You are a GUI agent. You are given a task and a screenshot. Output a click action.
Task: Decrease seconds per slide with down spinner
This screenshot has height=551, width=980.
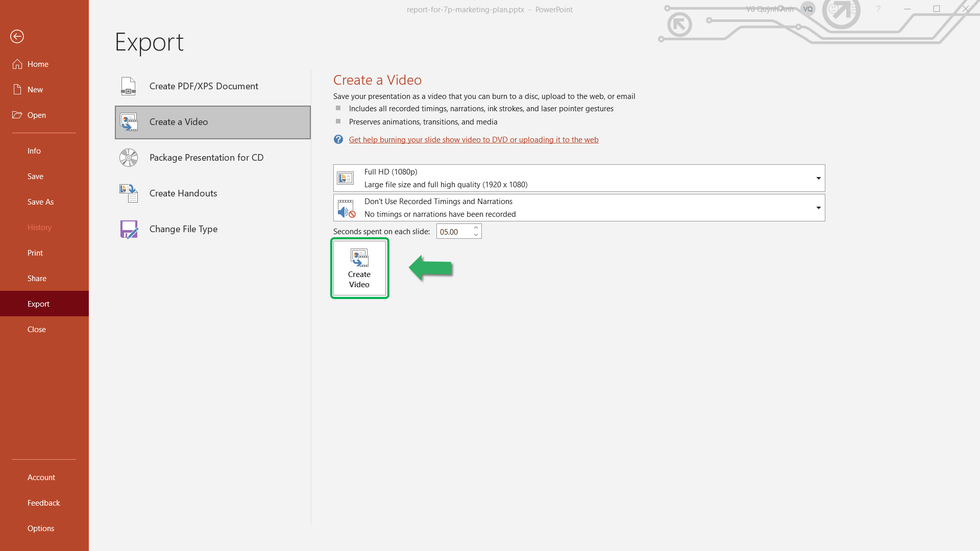tap(476, 235)
